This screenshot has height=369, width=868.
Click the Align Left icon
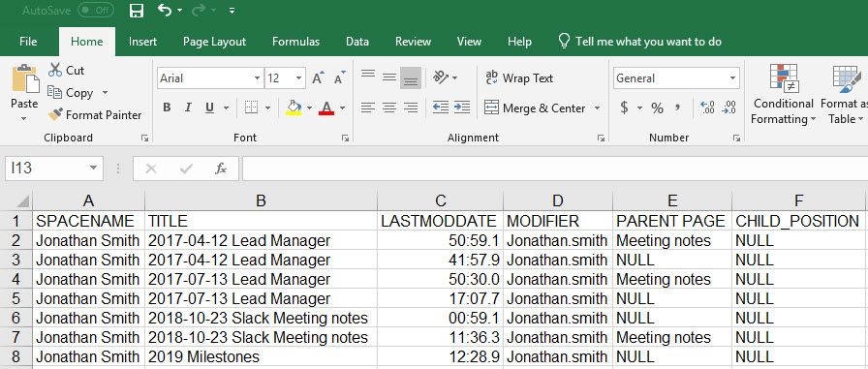pos(368,108)
